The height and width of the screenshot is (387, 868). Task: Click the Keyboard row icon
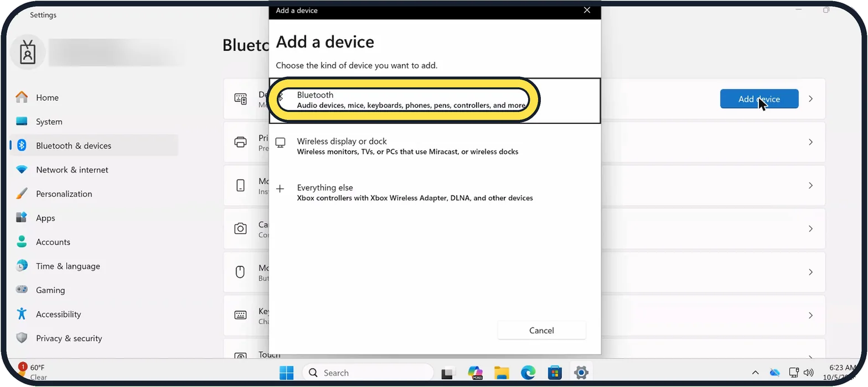click(x=241, y=315)
